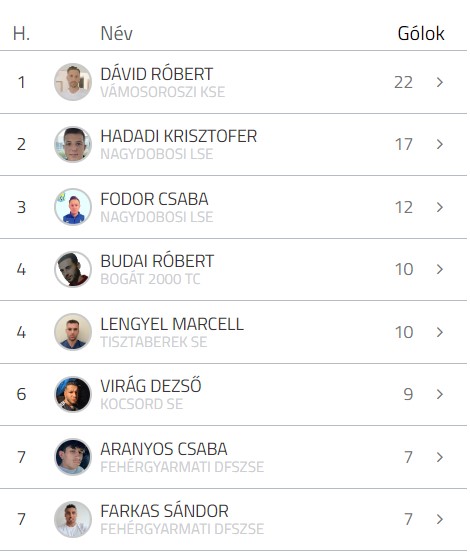Expand the chevron beside 22 goals
Image resolution: width=470 pixels, height=558 pixels.
pyautogui.click(x=440, y=82)
